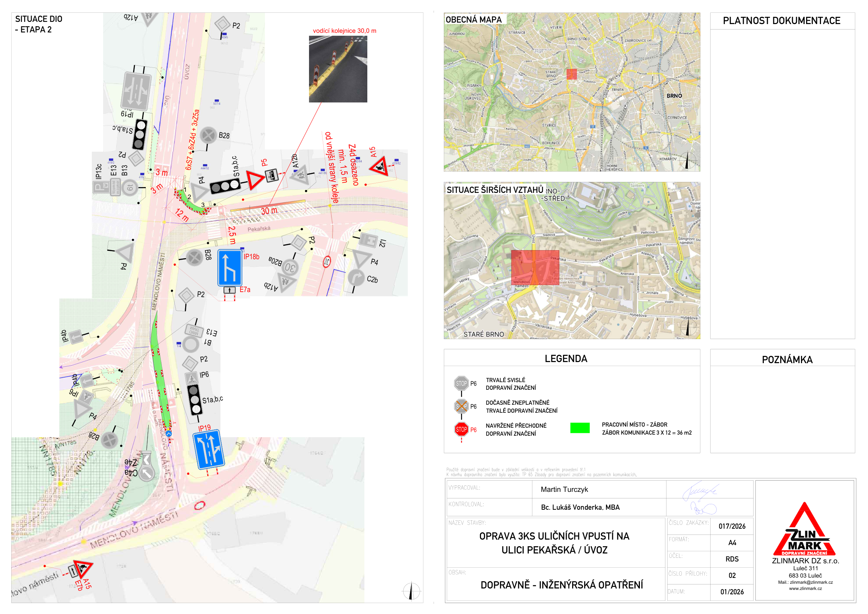Click the 6xS7 + 6xZ4d + 3xZ5a annotation
Viewport: 868px width, 614px height.
point(192,140)
